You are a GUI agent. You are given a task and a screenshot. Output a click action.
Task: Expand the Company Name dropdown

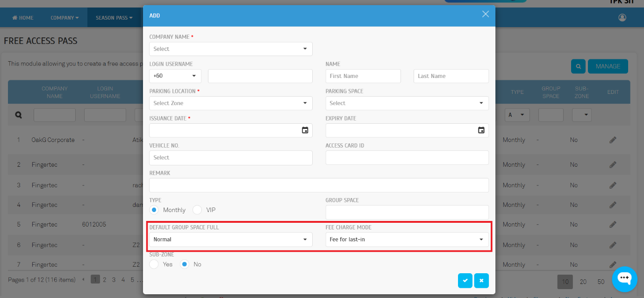230,49
